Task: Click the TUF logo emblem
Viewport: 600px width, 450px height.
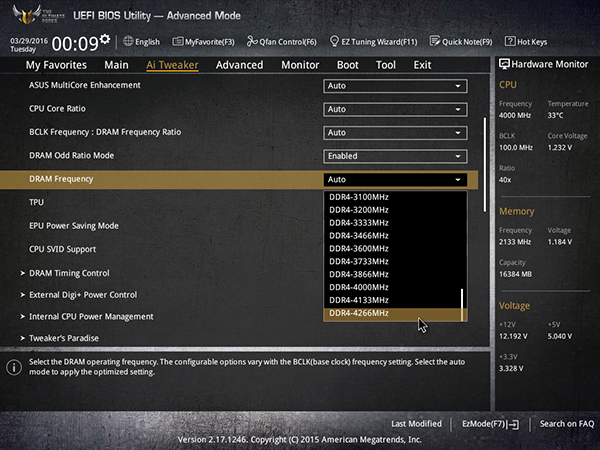Action: click(x=27, y=15)
